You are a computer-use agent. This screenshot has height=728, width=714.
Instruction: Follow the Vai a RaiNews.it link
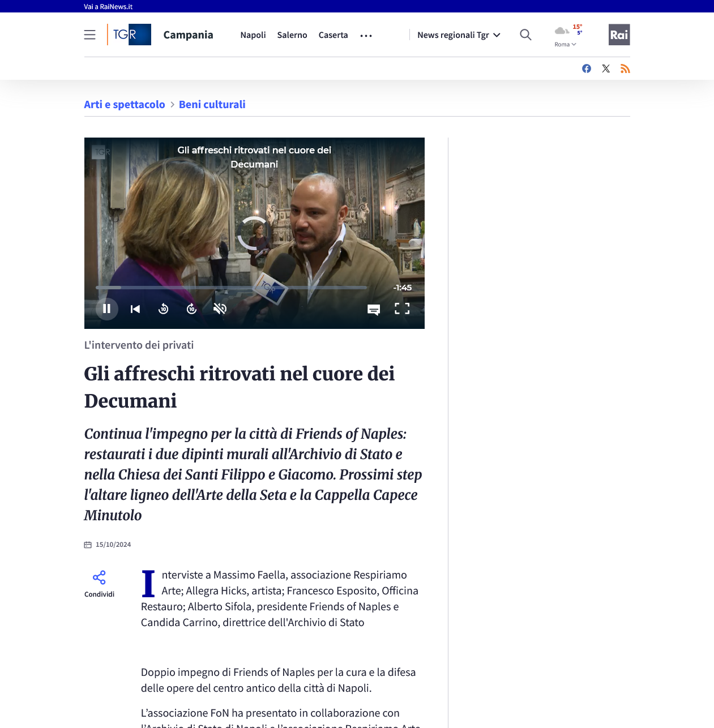point(108,7)
